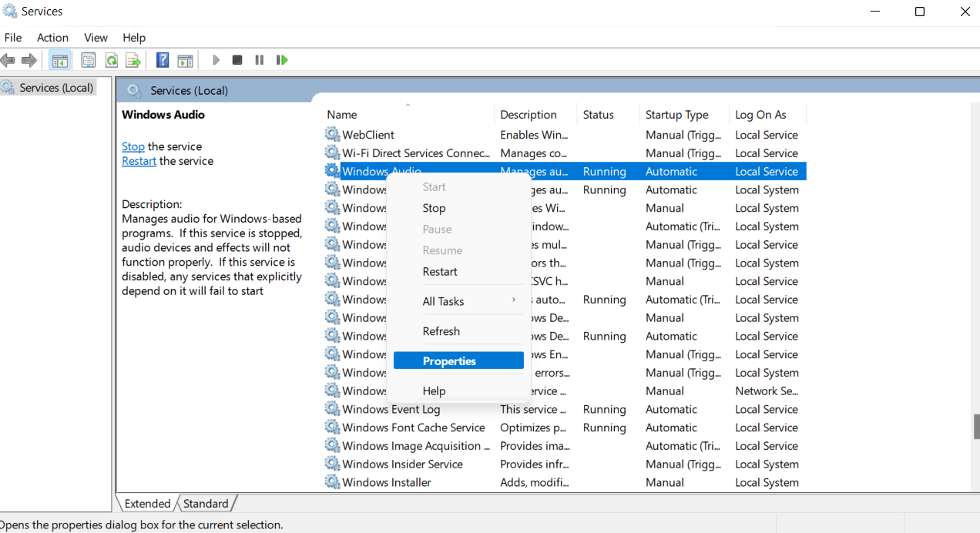Viewport: 980px width, 533px height.
Task: Click the Export List toolbar icon
Action: tap(133, 60)
